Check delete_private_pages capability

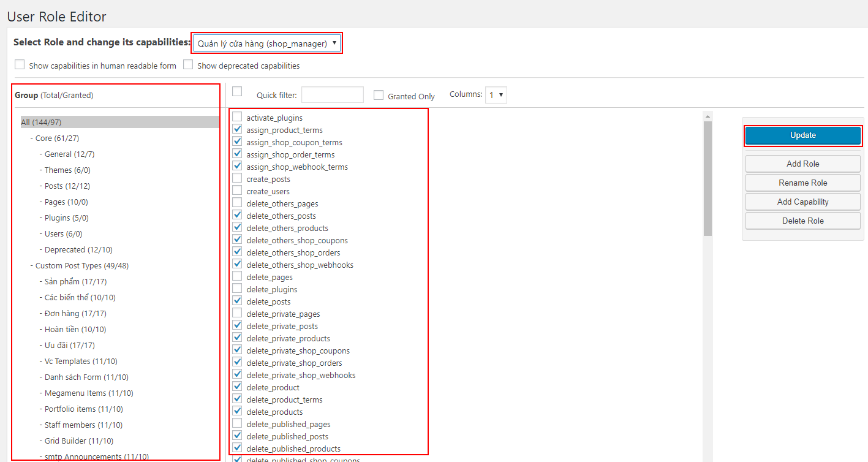(237, 313)
